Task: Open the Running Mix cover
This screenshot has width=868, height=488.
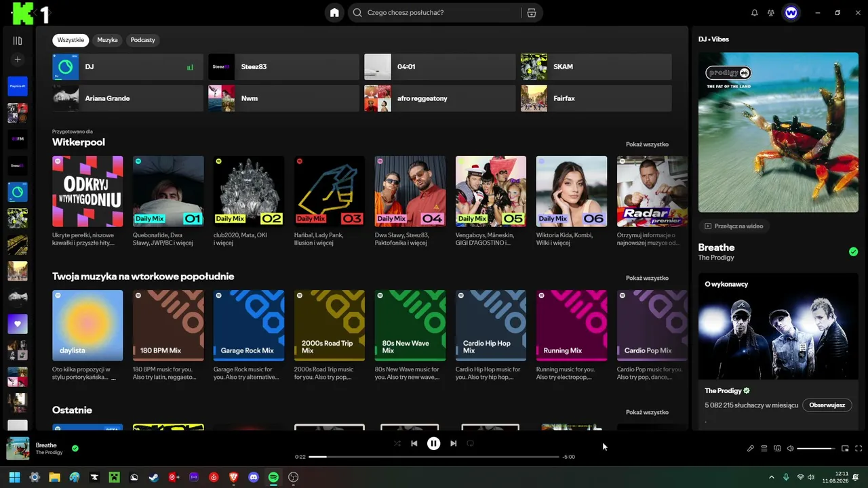Action: 572,325
